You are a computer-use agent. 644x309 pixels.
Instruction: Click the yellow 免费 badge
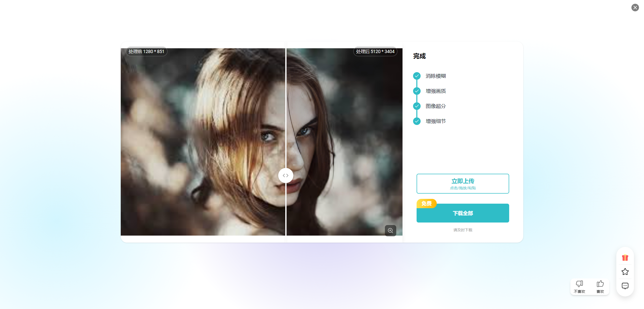point(426,203)
